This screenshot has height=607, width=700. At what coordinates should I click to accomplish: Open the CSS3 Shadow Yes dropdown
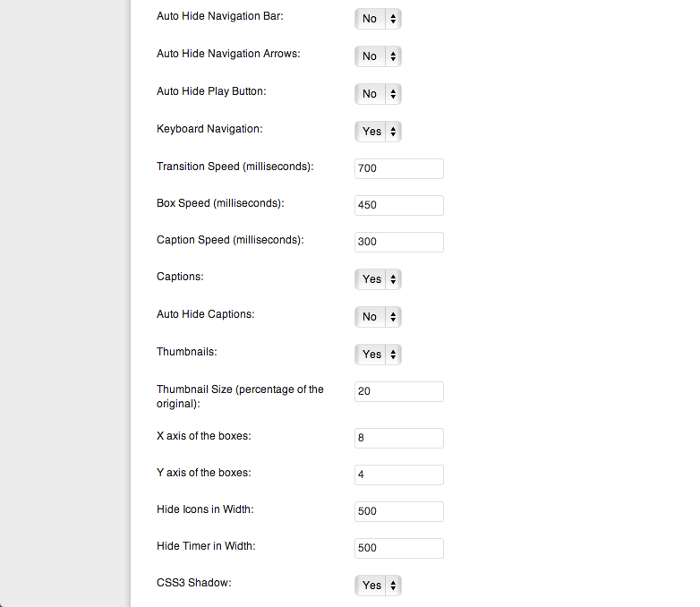pyautogui.click(x=378, y=586)
